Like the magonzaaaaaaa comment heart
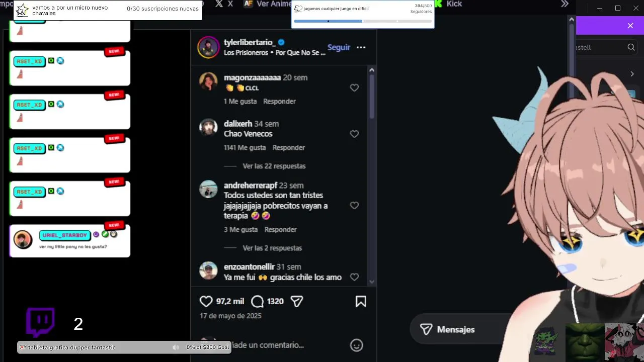Screen dimensions: 644x362 [x=354, y=88]
